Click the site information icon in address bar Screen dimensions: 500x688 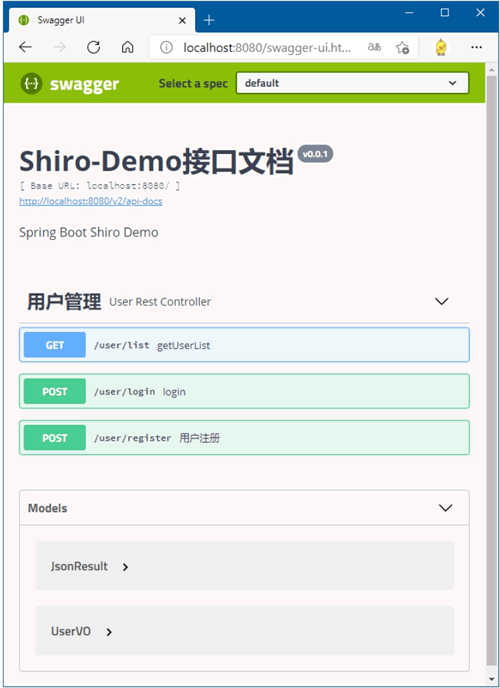pos(166,47)
